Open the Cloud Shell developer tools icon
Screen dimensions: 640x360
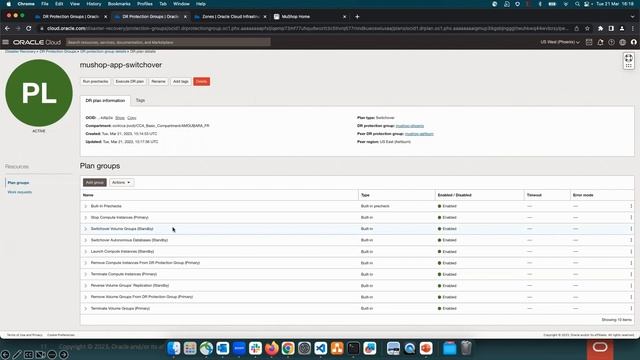(x=589, y=42)
